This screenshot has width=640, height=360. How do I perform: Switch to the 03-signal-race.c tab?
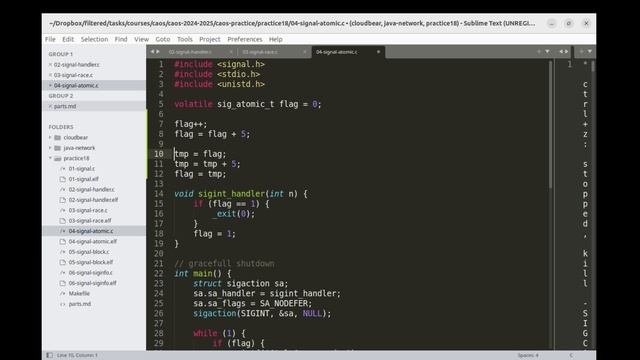point(260,52)
